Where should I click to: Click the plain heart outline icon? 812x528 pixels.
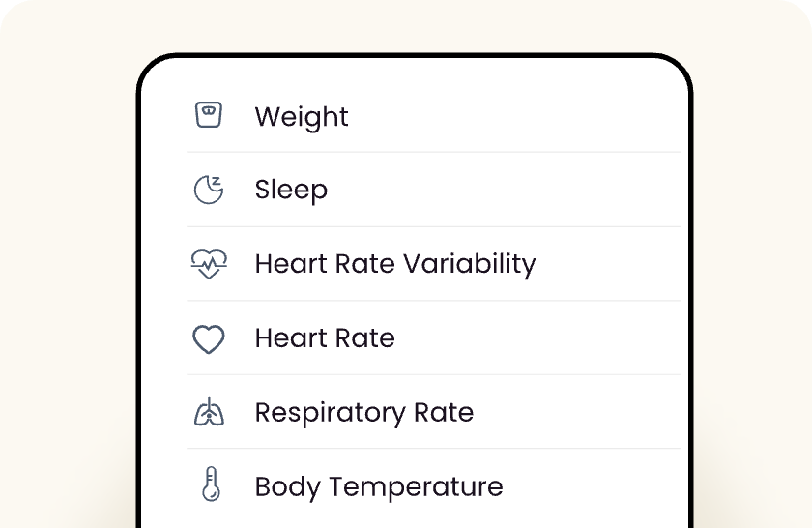click(x=209, y=338)
